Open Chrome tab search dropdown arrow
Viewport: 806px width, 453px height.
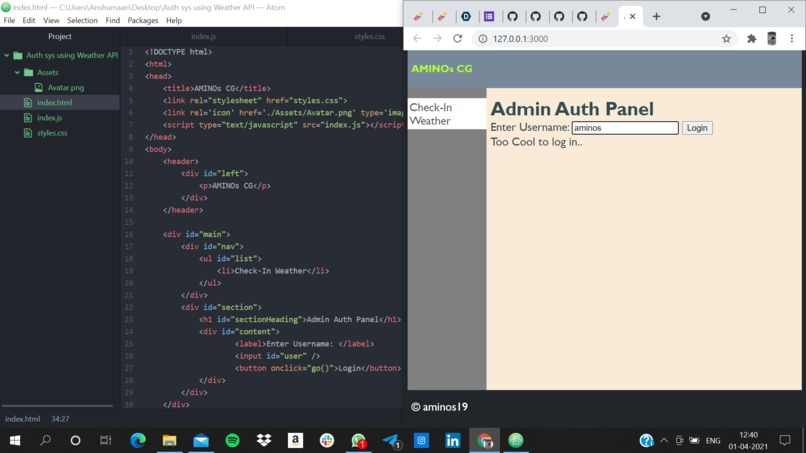705,16
